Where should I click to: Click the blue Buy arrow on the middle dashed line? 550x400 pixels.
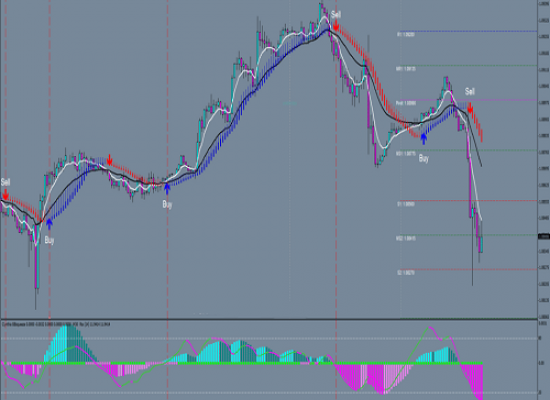(167, 189)
